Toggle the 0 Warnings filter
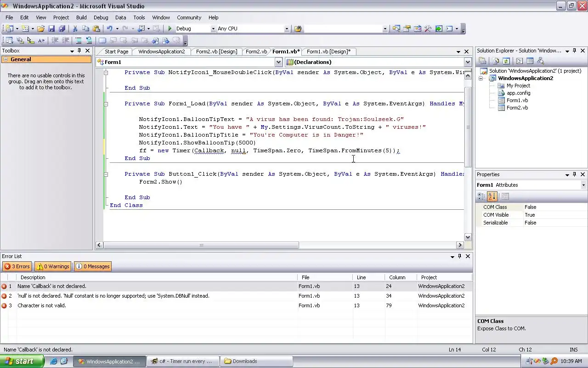The image size is (588, 368). click(53, 266)
